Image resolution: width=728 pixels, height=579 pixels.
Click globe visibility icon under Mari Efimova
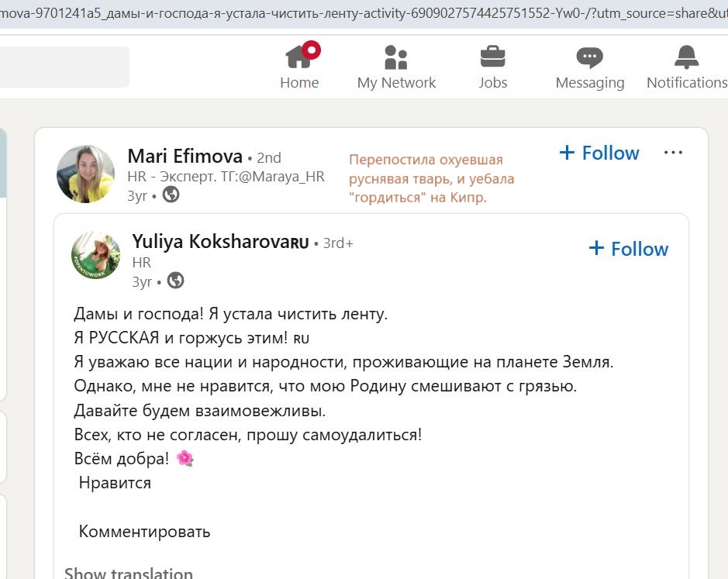tap(171, 195)
